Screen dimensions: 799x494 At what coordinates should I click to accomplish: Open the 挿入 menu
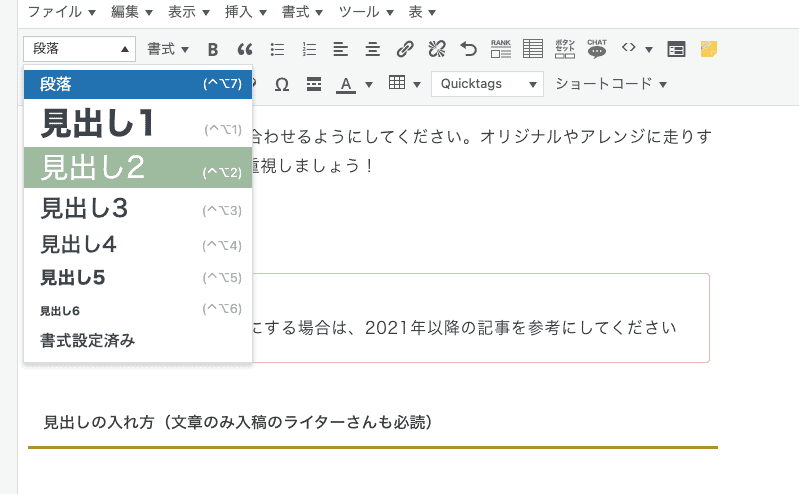pos(246,12)
